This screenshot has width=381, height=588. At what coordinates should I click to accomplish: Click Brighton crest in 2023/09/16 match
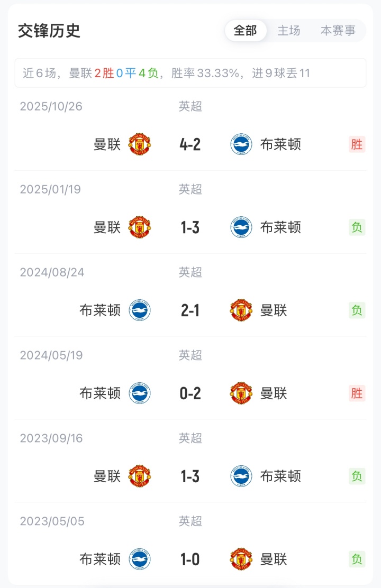pos(241,476)
